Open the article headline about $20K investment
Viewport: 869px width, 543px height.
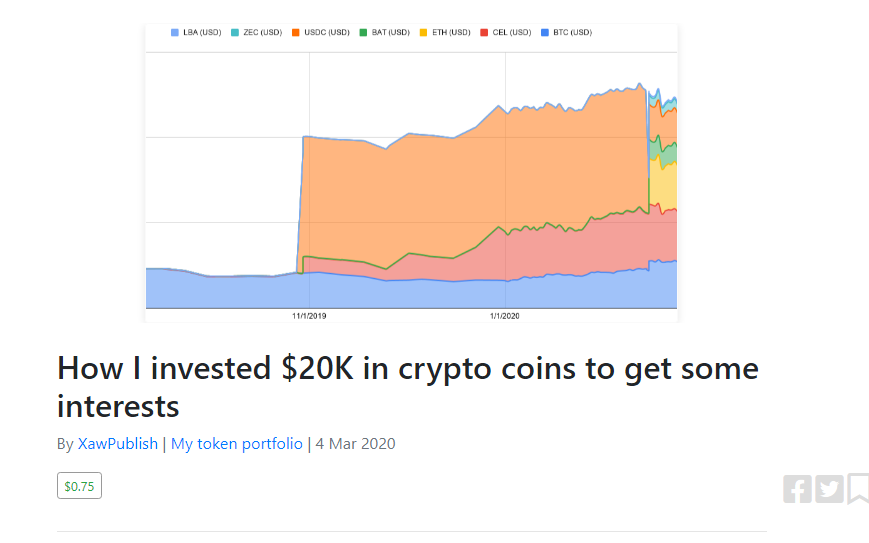click(408, 387)
